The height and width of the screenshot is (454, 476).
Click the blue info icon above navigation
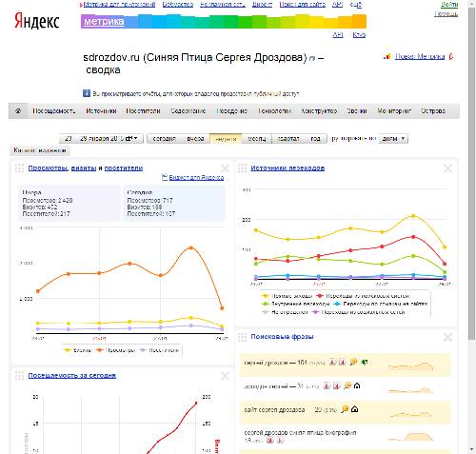coord(87,93)
